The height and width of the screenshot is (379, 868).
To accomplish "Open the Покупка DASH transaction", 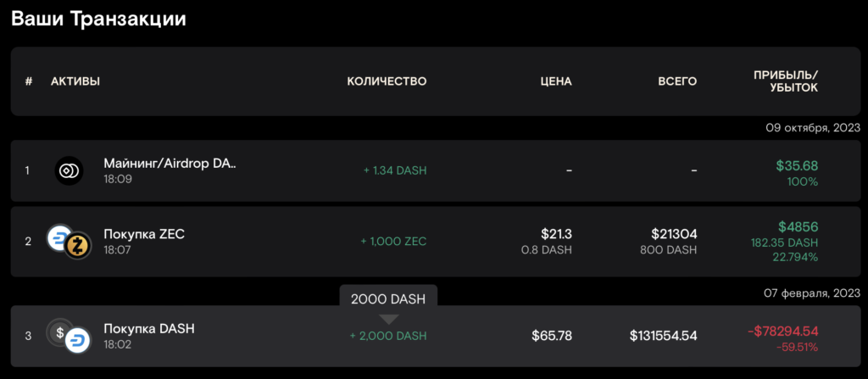I will click(x=149, y=328).
